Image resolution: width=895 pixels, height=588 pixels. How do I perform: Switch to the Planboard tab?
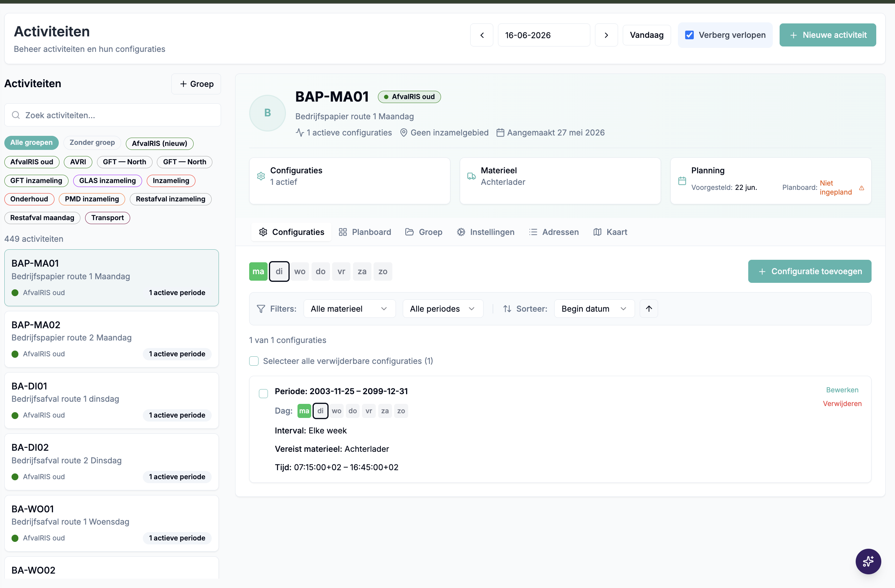click(365, 232)
